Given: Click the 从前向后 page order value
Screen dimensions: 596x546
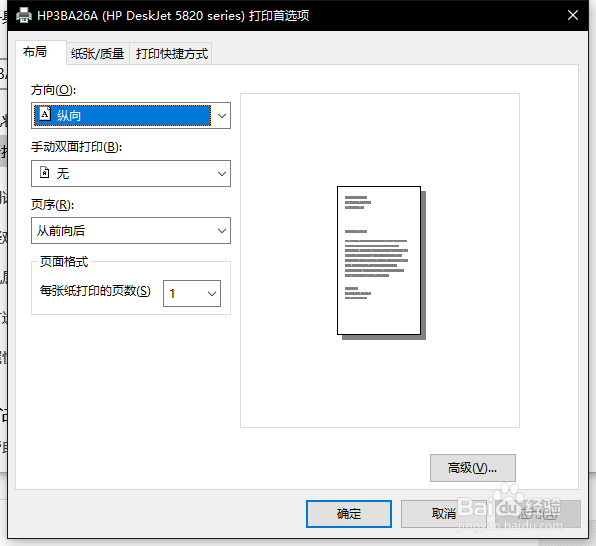Looking at the screenshot, I should [x=61, y=230].
